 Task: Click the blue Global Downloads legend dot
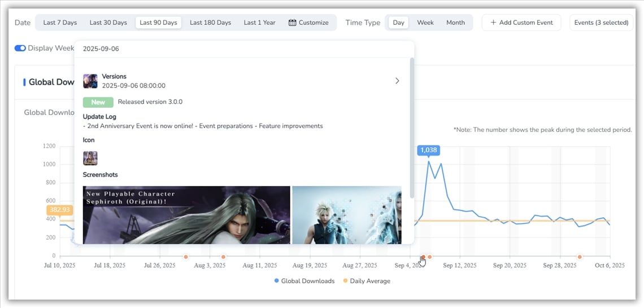coord(276,281)
